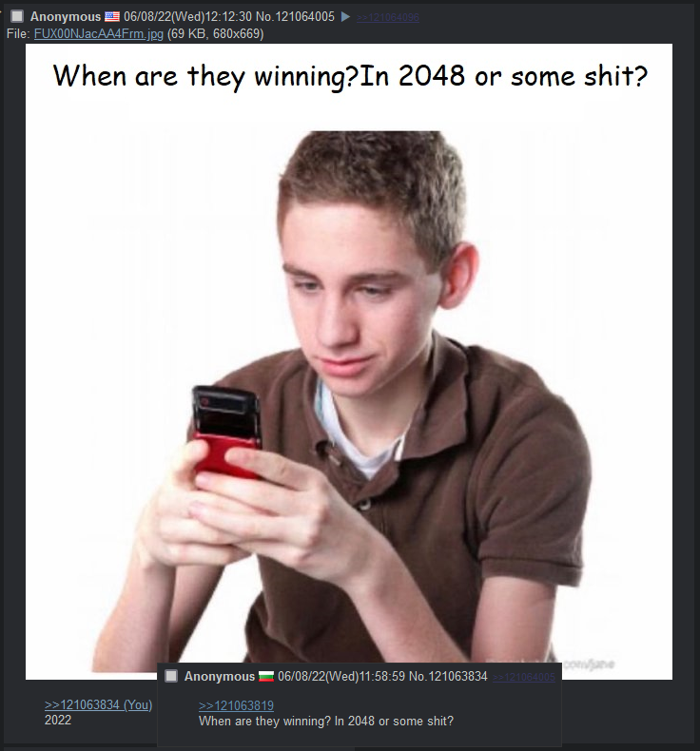Screen dimensions: 700x751
Task: Collapse the expanded image of boy with phone
Action: tap(349, 361)
